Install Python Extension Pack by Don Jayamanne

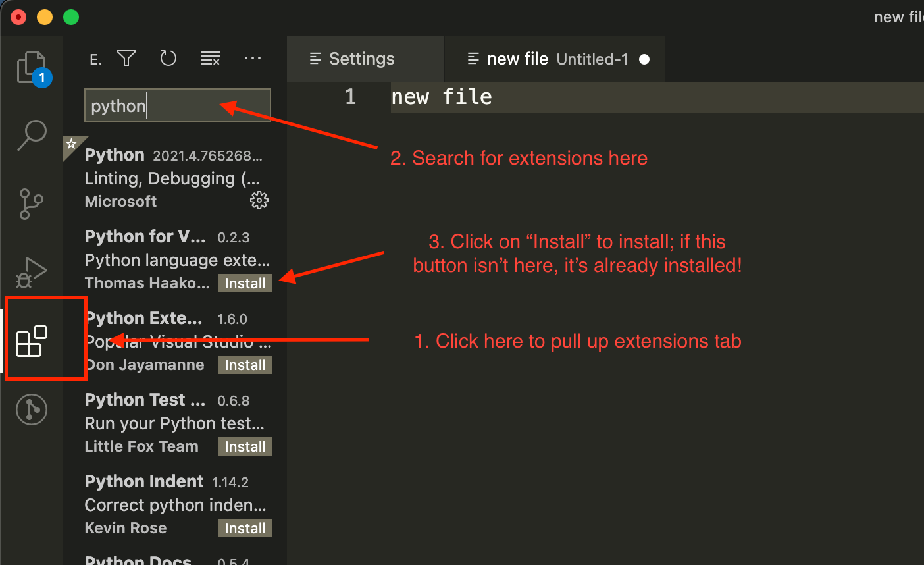[x=245, y=365]
